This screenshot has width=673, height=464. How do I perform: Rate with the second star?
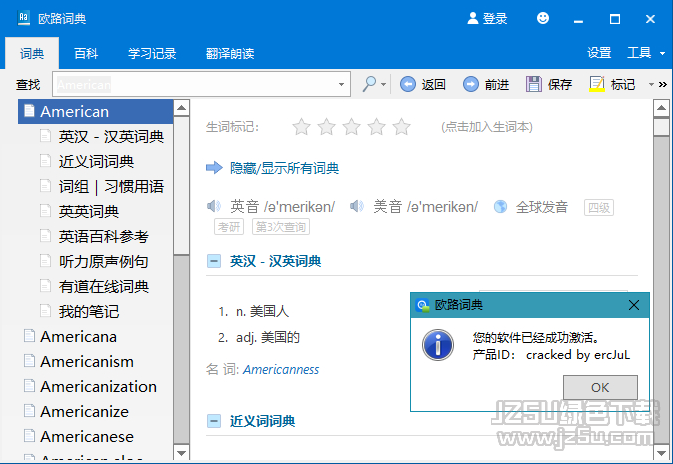click(327, 127)
